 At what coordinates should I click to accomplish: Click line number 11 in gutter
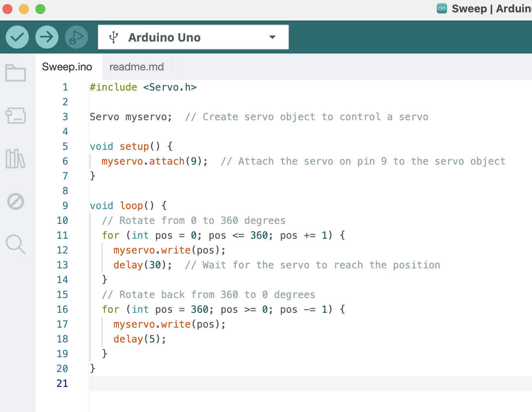click(62, 235)
